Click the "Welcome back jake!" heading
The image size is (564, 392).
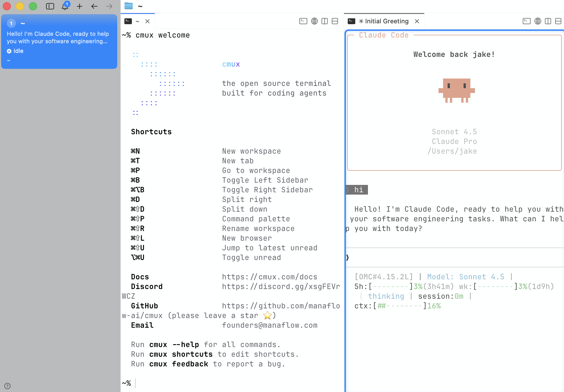pos(454,54)
